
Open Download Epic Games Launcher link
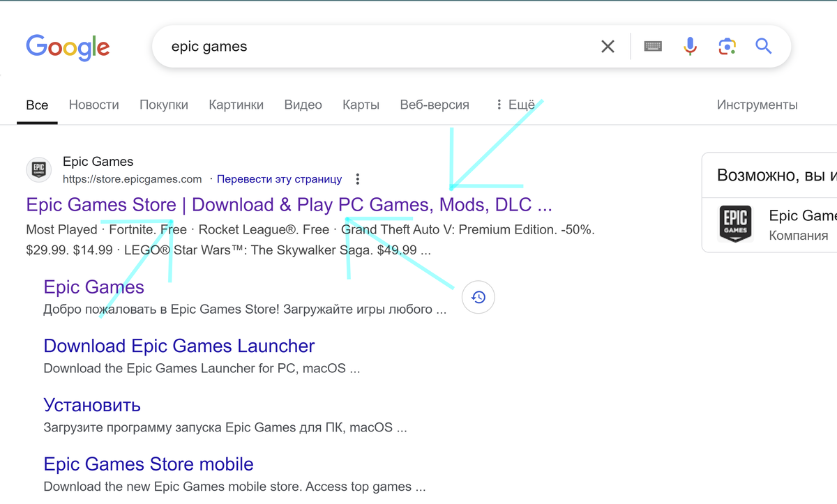[179, 346]
